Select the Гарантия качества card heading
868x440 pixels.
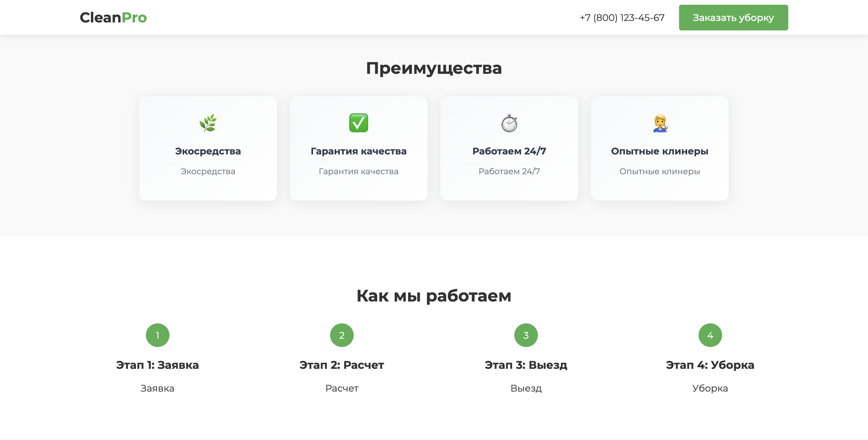point(358,151)
